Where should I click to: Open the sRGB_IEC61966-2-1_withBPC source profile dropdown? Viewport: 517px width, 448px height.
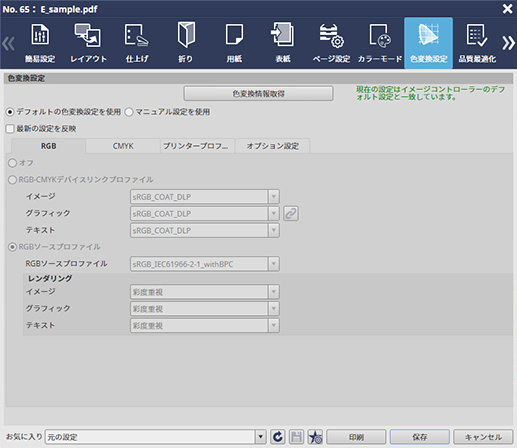click(x=205, y=264)
